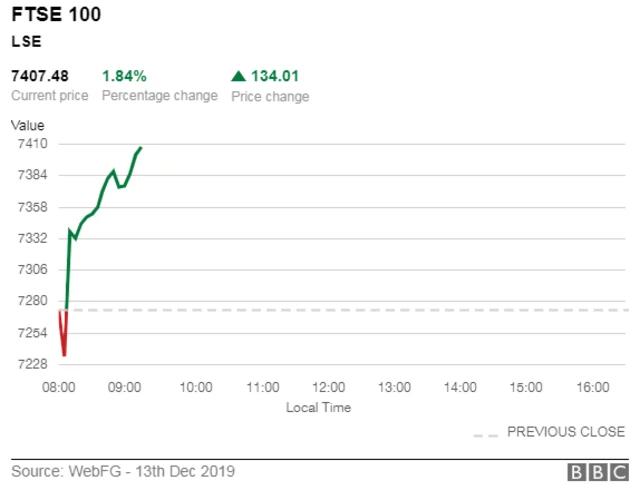Click the 09:00 time axis label

point(129,387)
